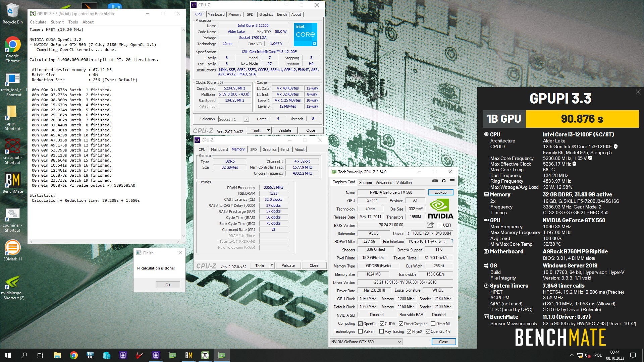
Task: Toggle the UEFI checkbox in GPU-Z
Action: click(x=440, y=225)
